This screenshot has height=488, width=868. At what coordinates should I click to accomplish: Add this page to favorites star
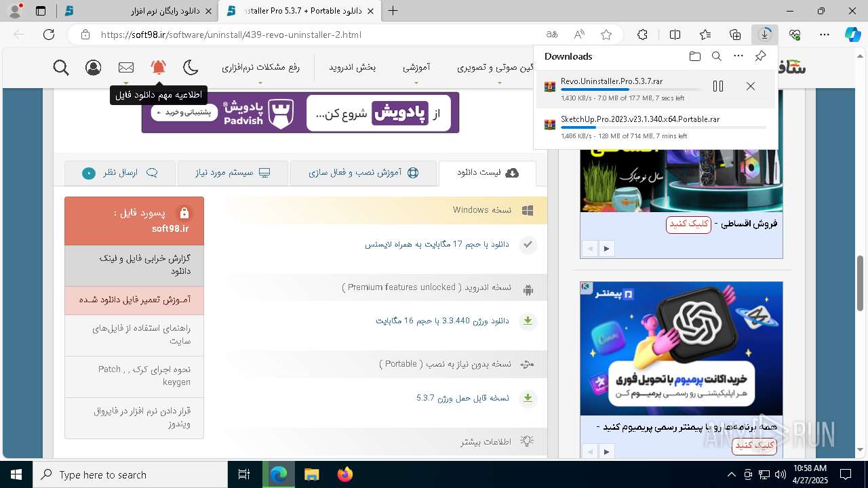606,35
